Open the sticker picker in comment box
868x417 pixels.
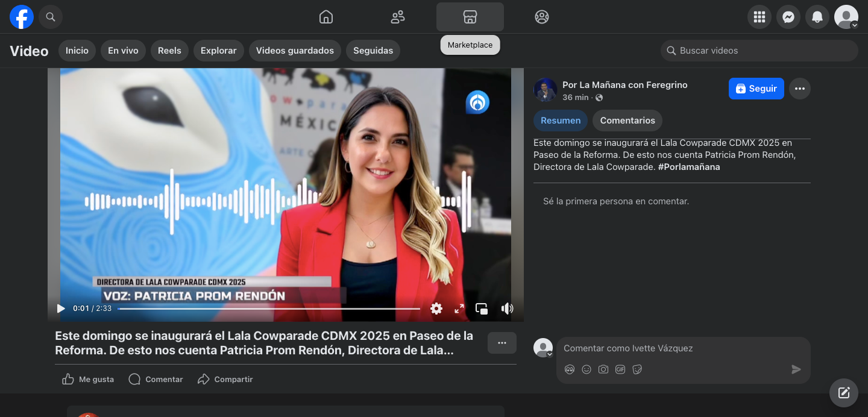(637, 369)
